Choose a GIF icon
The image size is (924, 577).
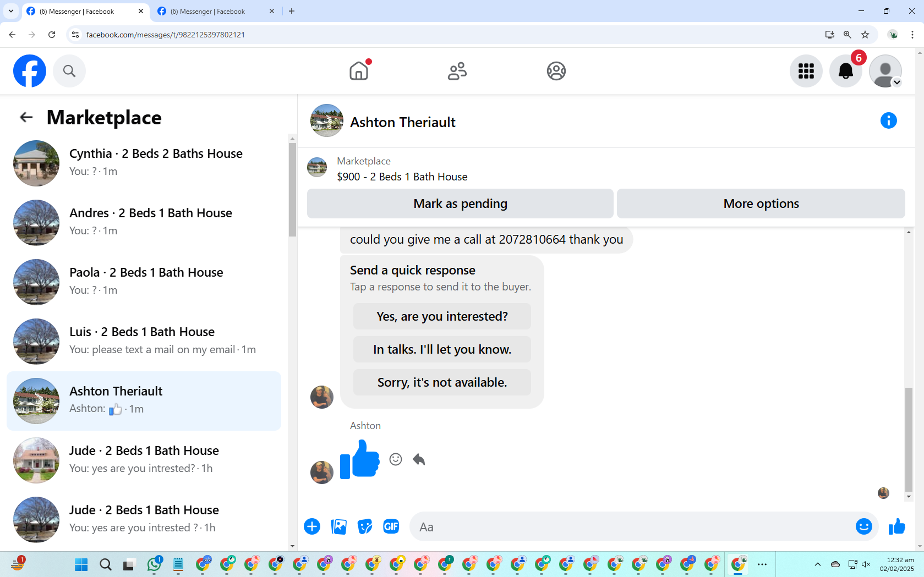click(x=391, y=526)
